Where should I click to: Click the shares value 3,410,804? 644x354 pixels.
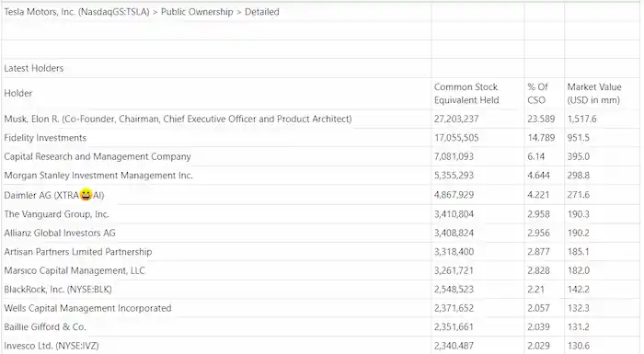454,214
